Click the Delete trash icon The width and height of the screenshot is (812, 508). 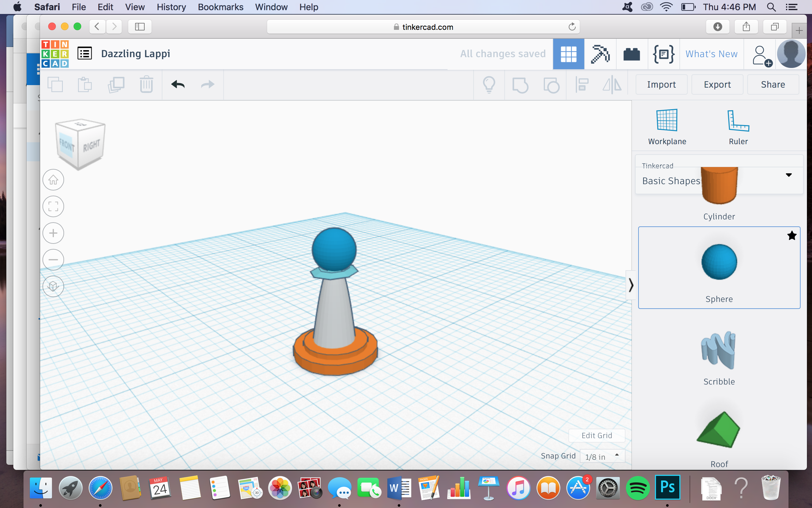146,84
